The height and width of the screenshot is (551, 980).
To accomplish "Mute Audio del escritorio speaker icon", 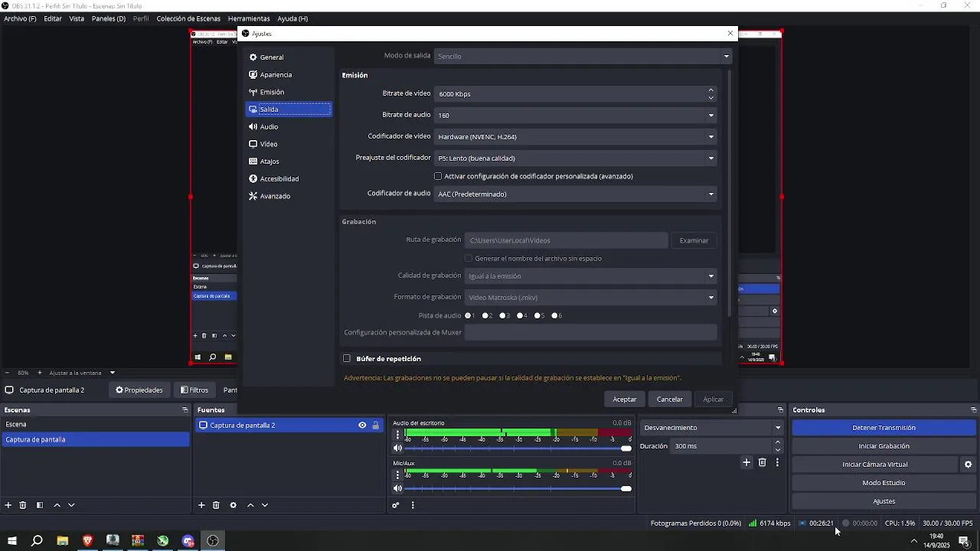I will click(x=397, y=448).
